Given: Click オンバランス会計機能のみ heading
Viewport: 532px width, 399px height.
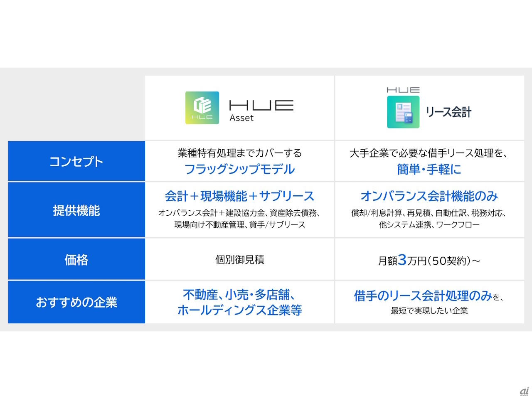Looking at the screenshot, I should (x=429, y=196).
